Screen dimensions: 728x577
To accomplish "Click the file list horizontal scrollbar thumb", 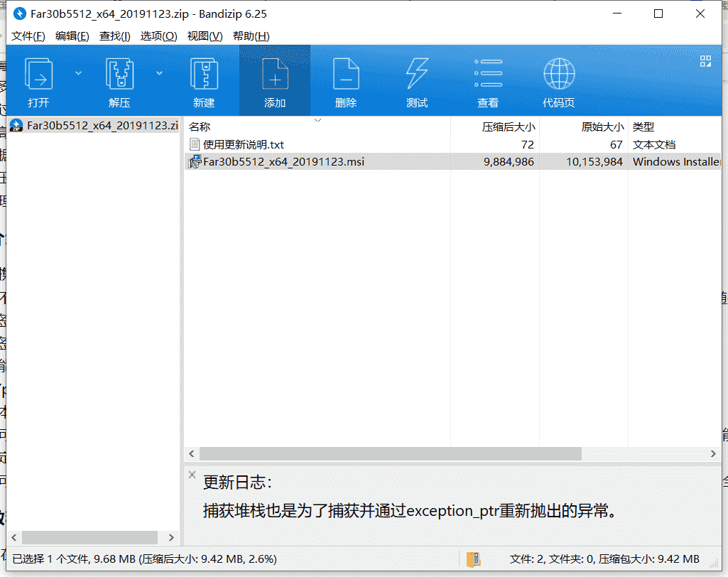I will click(391, 453).
